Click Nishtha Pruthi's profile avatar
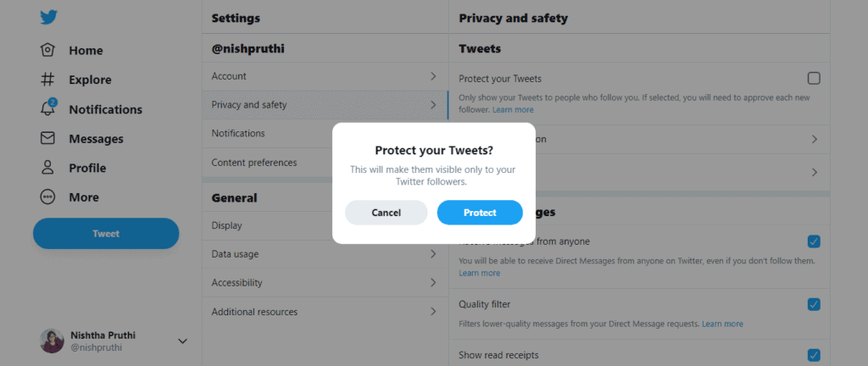The width and height of the screenshot is (868, 366). tap(52, 341)
